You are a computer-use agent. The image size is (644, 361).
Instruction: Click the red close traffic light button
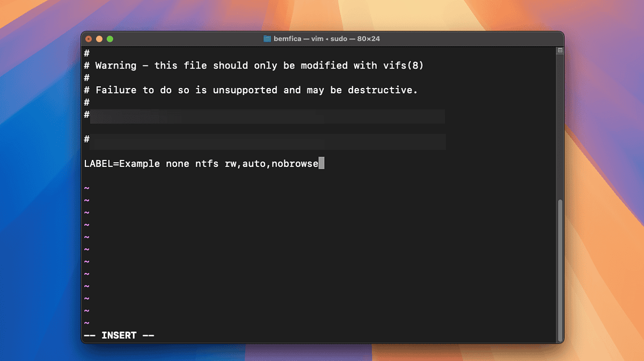[x=89, y=39]
